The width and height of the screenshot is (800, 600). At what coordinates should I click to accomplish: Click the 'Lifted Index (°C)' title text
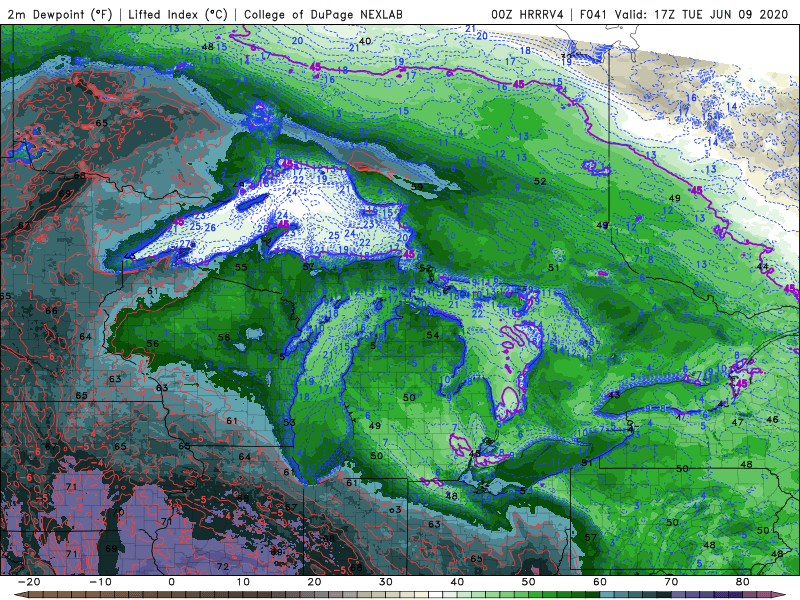coord(178,14)
